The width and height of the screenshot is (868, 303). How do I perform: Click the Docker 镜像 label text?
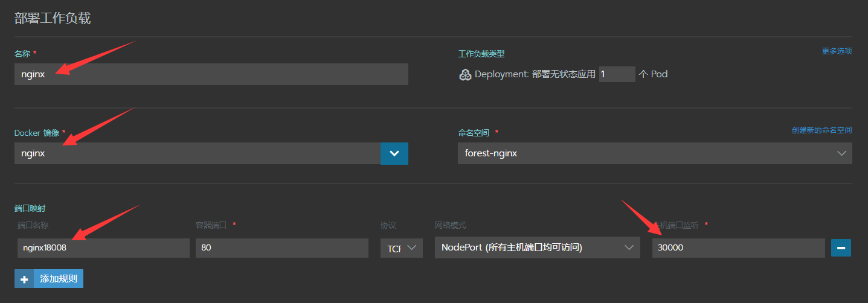coord(36,132)
